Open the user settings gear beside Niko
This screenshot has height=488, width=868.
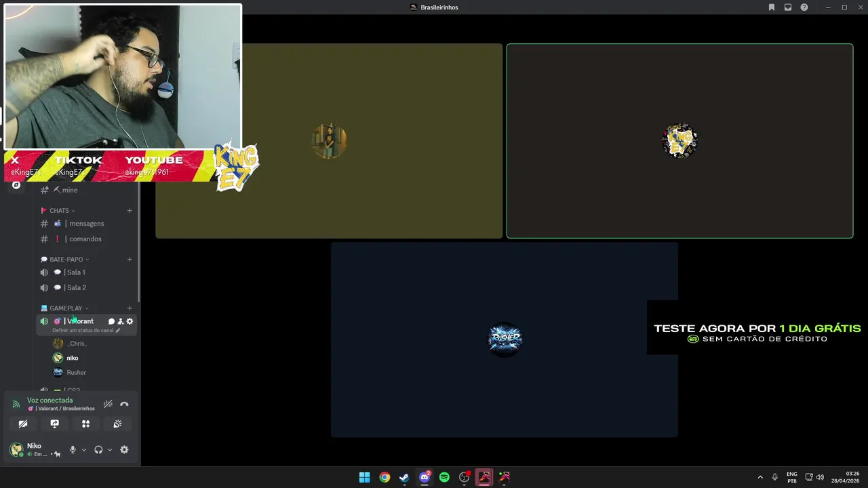pos(124,449)
